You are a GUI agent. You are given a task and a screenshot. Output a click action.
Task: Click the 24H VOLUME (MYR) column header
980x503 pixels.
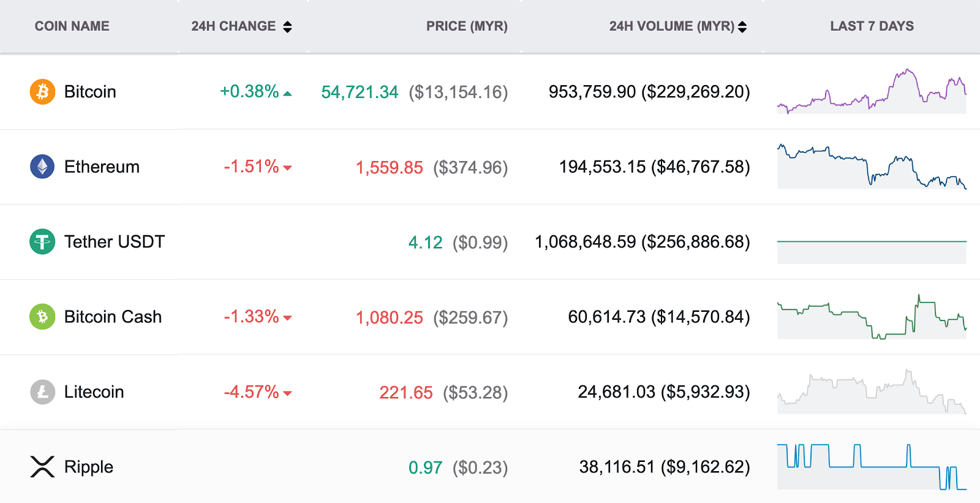click(672, 26)
